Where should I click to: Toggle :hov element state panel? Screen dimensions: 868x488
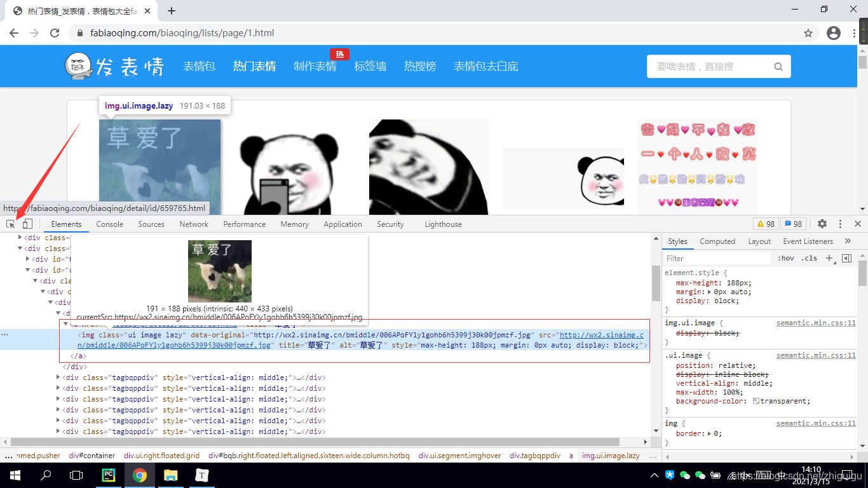pos(786,258)
